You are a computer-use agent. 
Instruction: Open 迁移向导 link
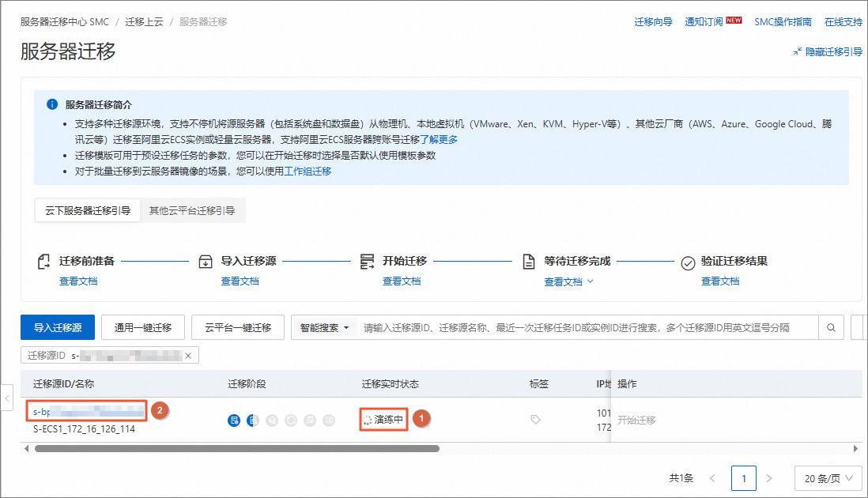pos(653,21)
